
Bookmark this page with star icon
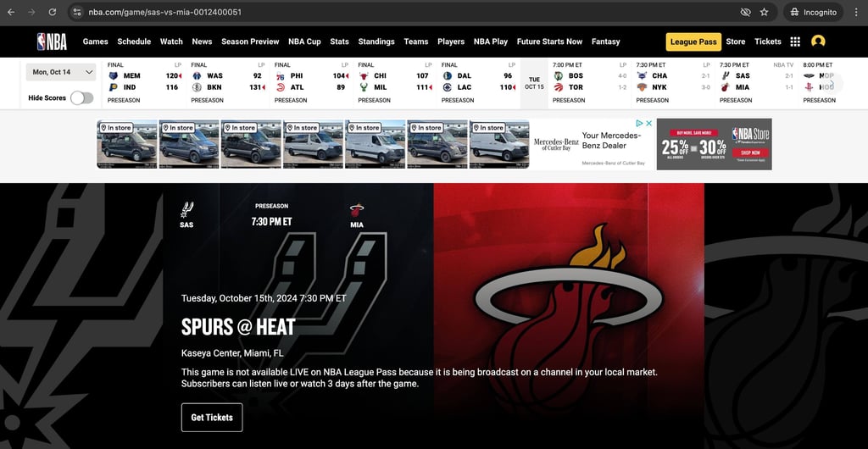click(764, 12)
